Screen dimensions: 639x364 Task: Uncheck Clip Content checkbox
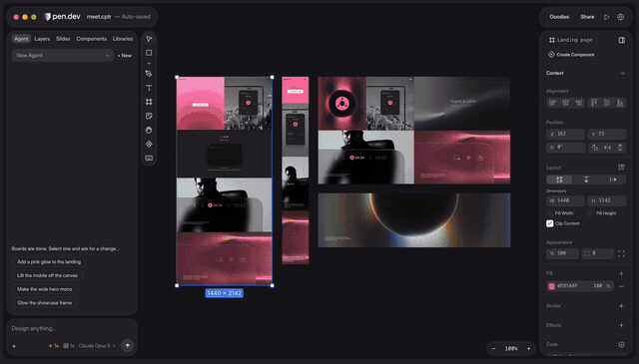tap(550, 223)
